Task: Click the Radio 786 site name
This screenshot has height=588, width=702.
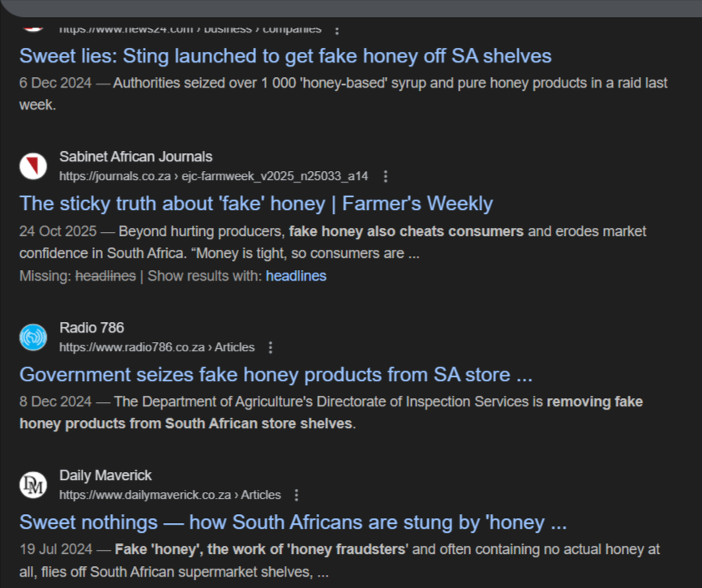Action: tap(92, 328)
